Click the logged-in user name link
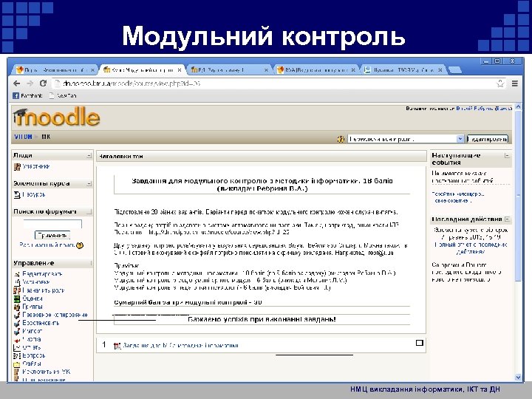Screen dimensions: 532x399 474,109
